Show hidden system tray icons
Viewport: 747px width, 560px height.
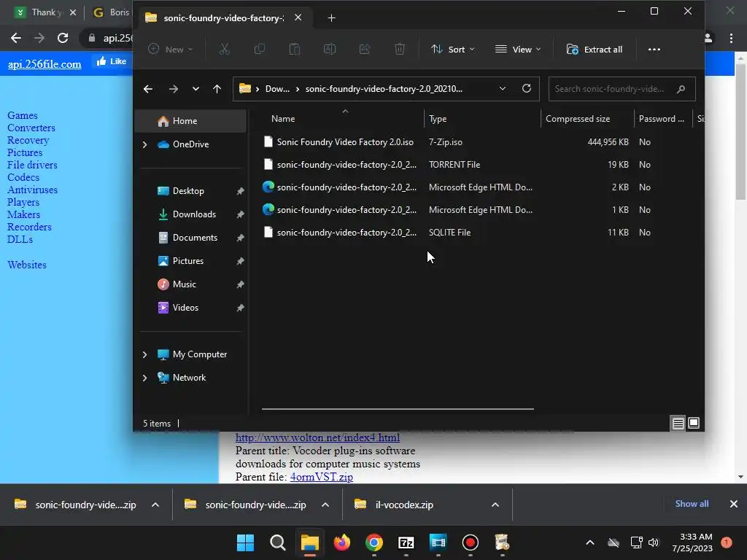[x=589, y=542]
